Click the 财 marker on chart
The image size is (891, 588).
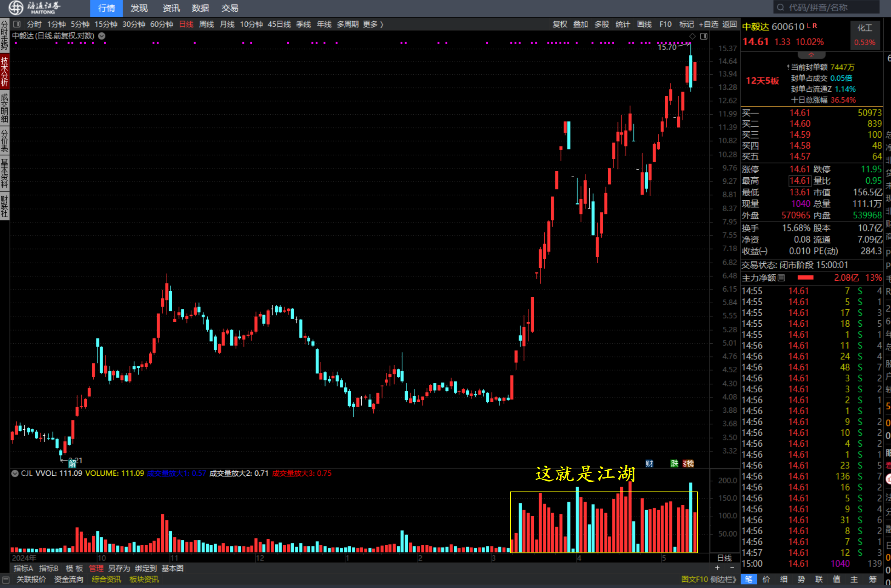[x=649, y=463]
